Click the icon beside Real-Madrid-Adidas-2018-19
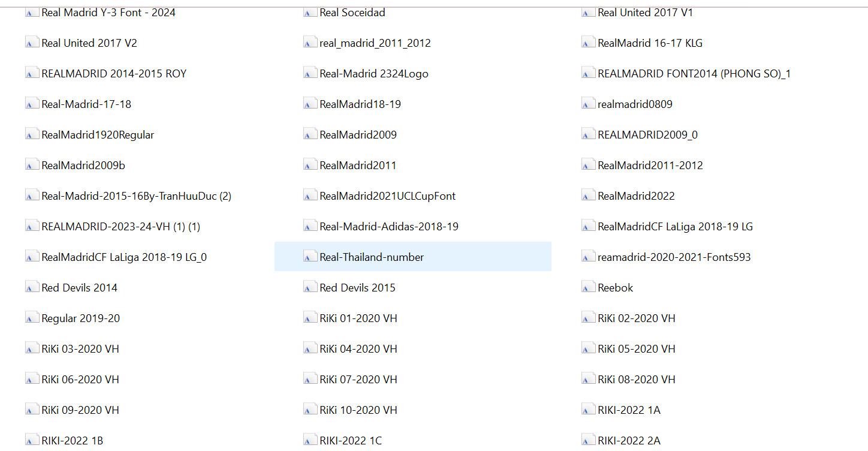This screenshot has height=451, width=868. coord(310,227)
